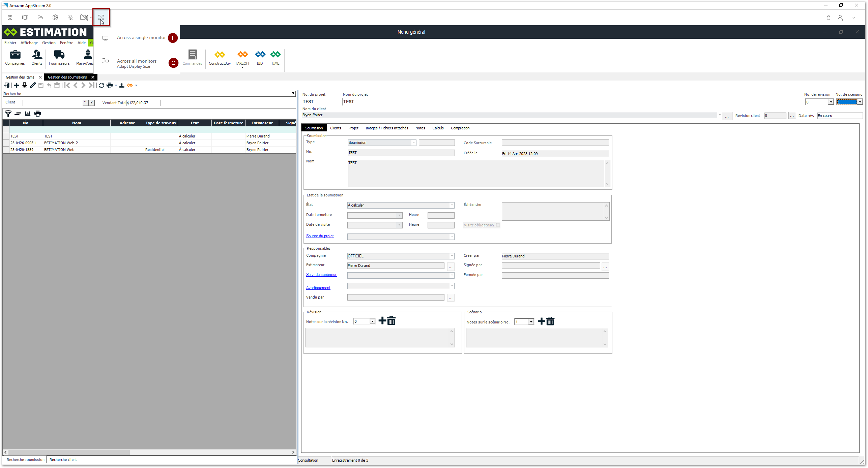Viewport: 868px width, 468px height.
Task: Open the chart icon above the grid
Action: pyautogui.click(x=28, y=114)
